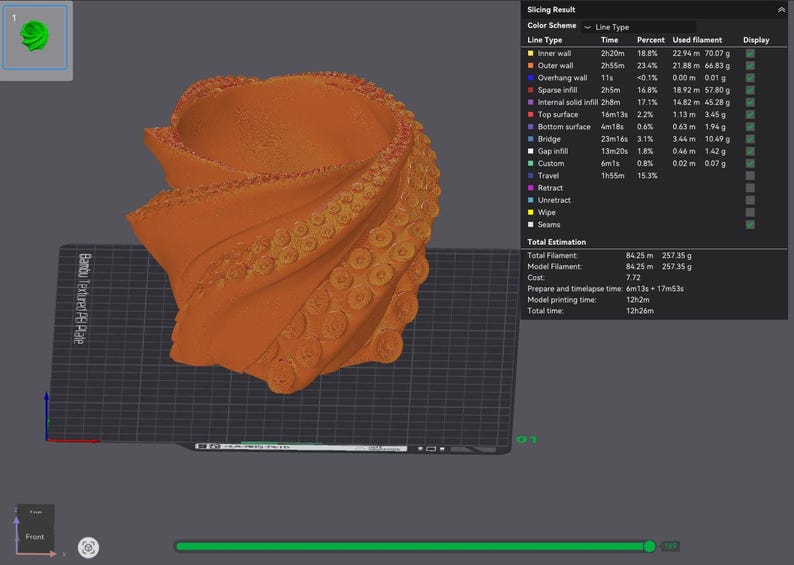Click the Gap infill white color swatch

coord(531,151)
